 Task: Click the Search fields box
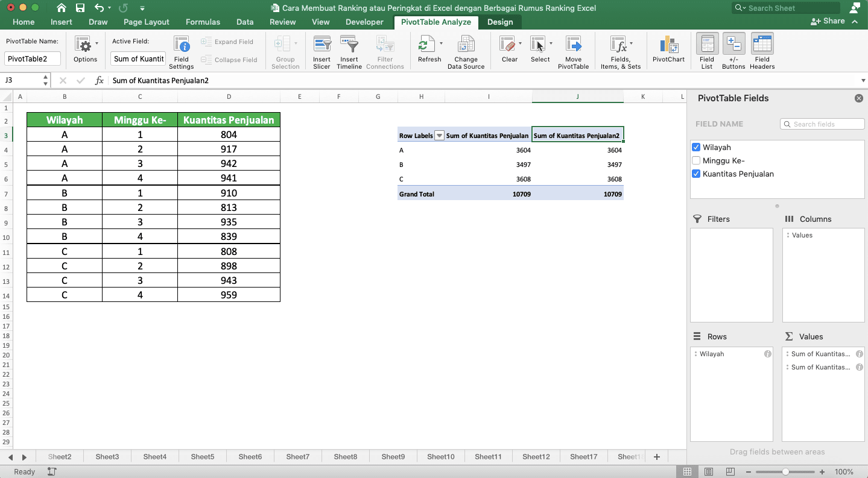click(822, 124)
